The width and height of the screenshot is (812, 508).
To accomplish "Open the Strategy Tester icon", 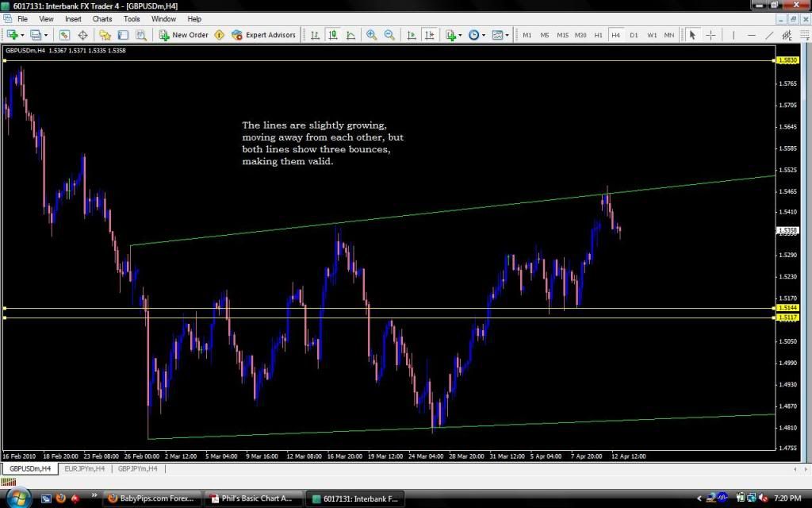I will (x=140, y=35).
